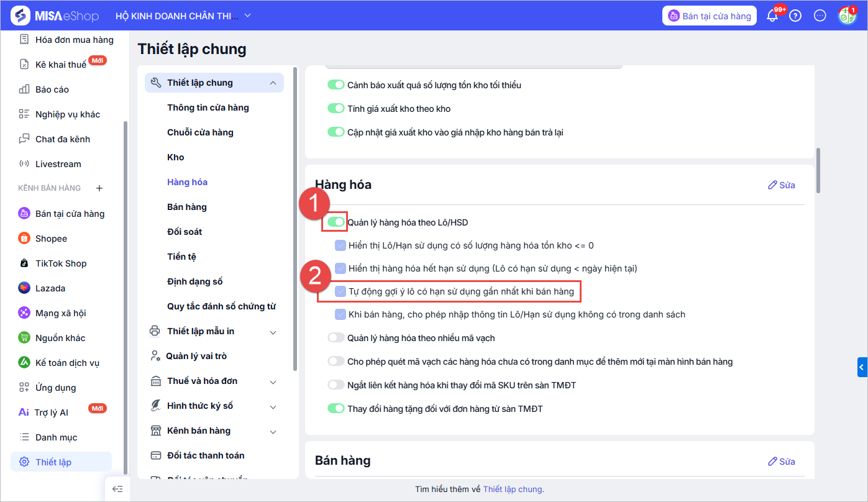This screenshot has width=868, height=502.
Task: Open the store name dropdown in header
Action: click(x=184, y=16)
